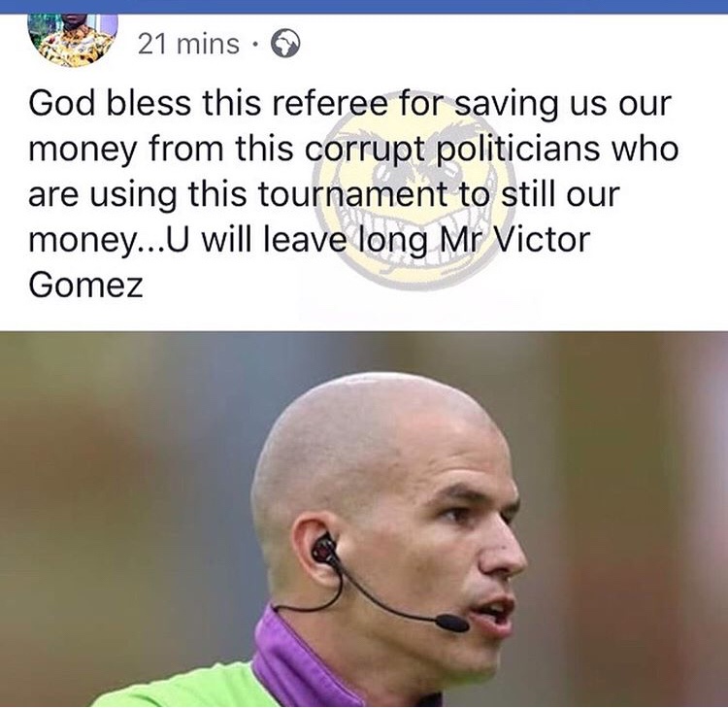Screen dimensions: 728x709
Task: Tap the dot separator beside the timestamp
Action: [x=253, y=45]
